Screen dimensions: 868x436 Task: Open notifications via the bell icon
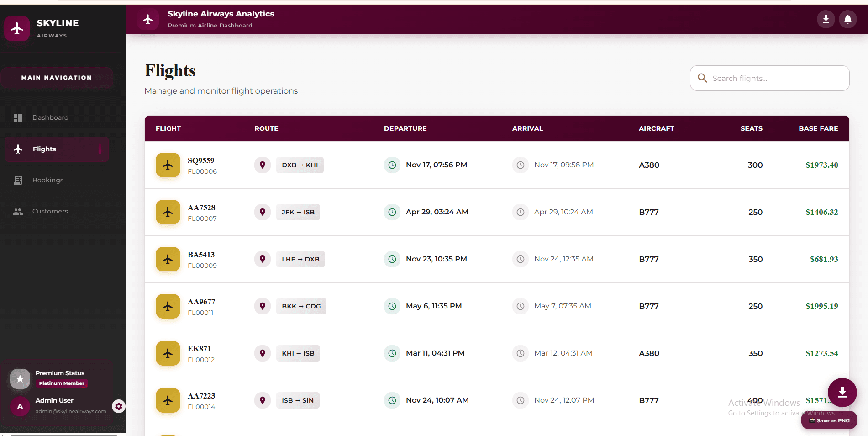(x=848, y=19)
